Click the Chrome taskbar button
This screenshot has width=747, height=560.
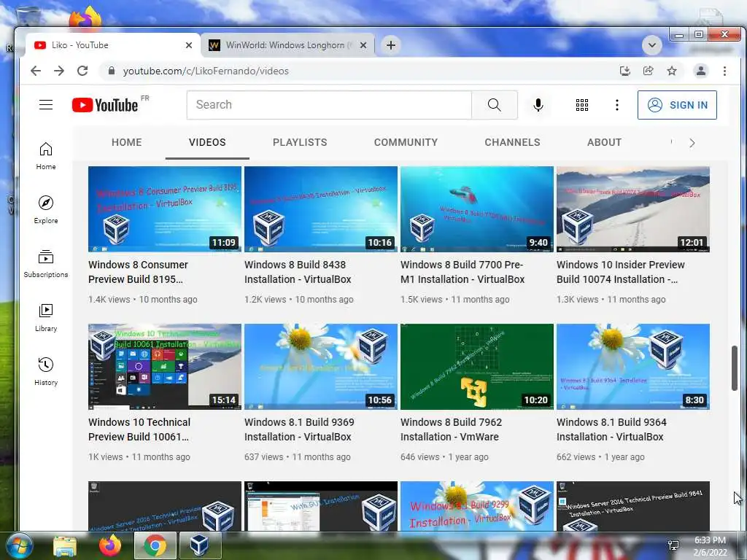click(x=155, y=545)
